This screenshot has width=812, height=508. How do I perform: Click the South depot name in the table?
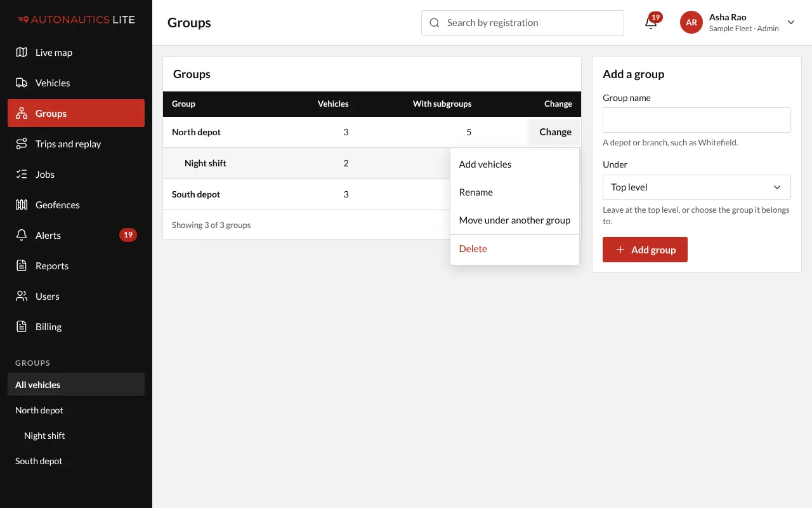(x=196, y=194)
